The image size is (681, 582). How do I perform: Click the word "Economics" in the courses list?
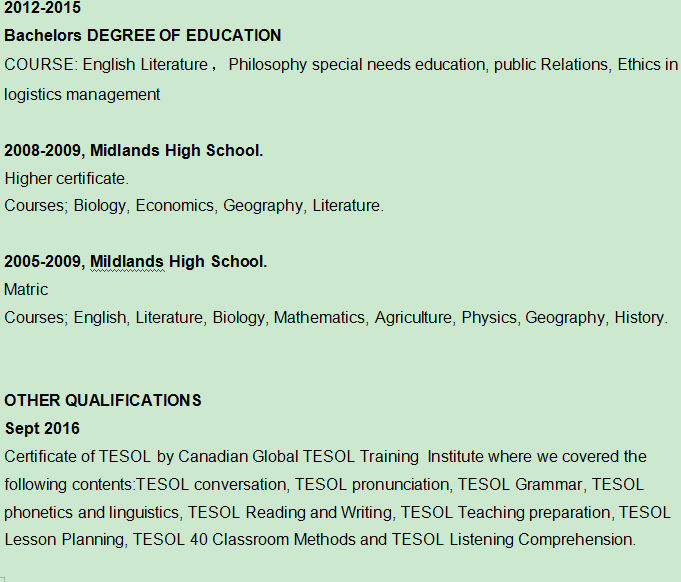(175, 206)
